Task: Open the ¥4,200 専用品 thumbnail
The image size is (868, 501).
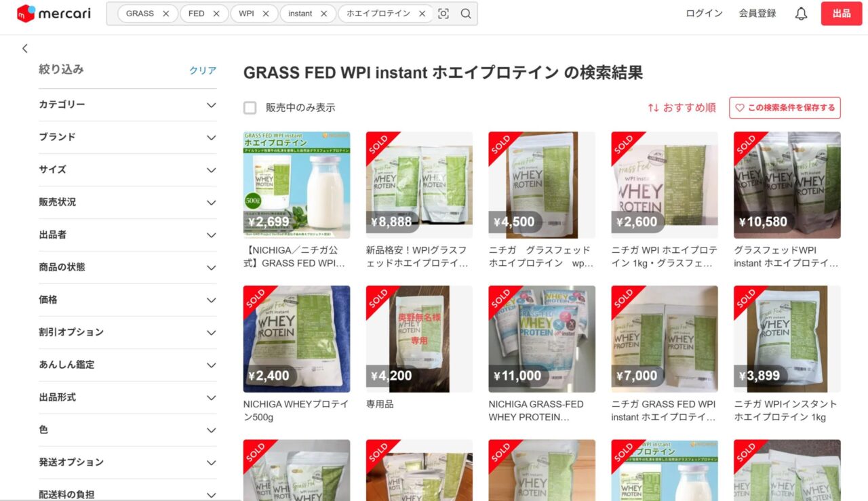Action: click(x=419, y=339)
